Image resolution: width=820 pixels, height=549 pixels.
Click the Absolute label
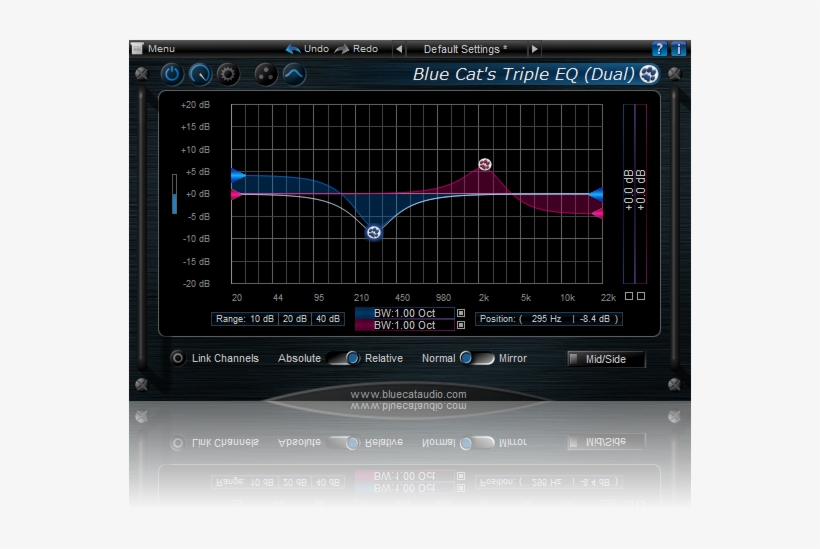(299, 358)
